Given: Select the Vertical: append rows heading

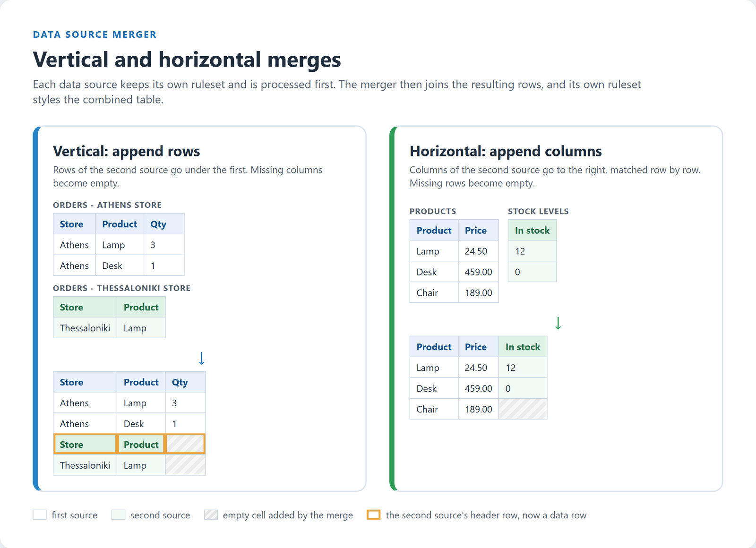Looking at the screenshot, I should pyautogui.click(x=126, y=151).
